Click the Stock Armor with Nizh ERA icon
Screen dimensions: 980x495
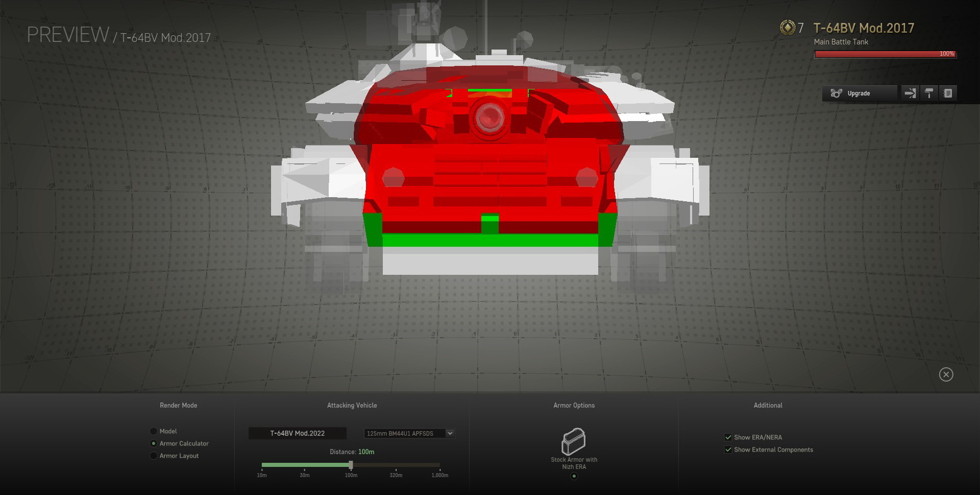click(574, 441)
